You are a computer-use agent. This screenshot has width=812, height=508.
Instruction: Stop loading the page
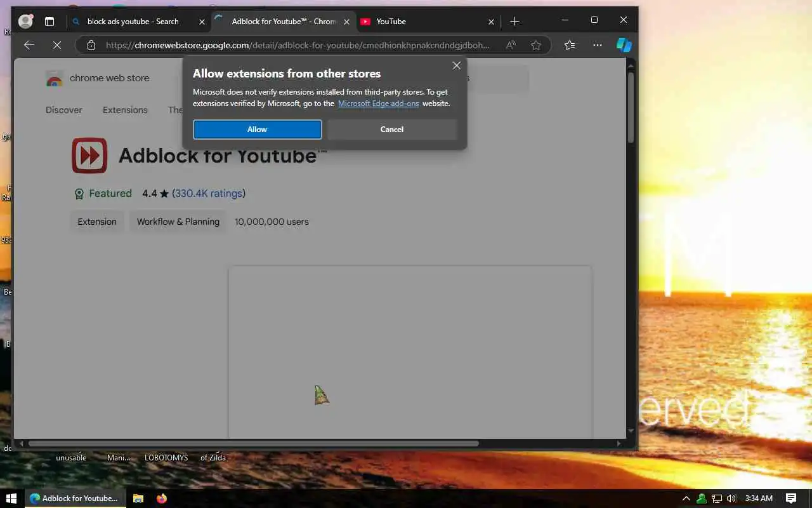click(56, 45)
